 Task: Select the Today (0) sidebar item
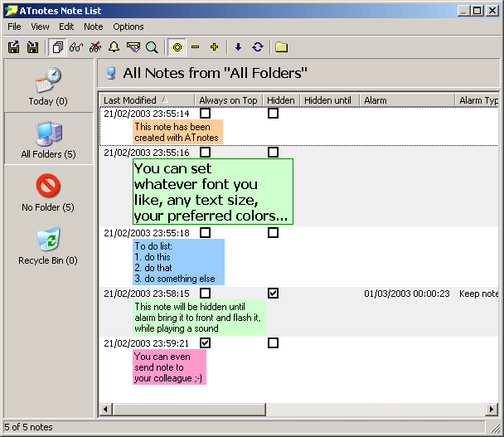48,86
